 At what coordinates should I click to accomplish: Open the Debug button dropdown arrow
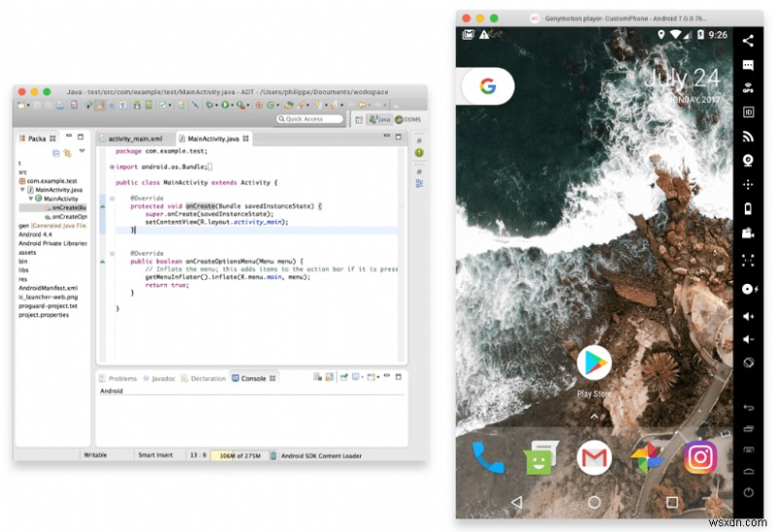coord(216,105)
